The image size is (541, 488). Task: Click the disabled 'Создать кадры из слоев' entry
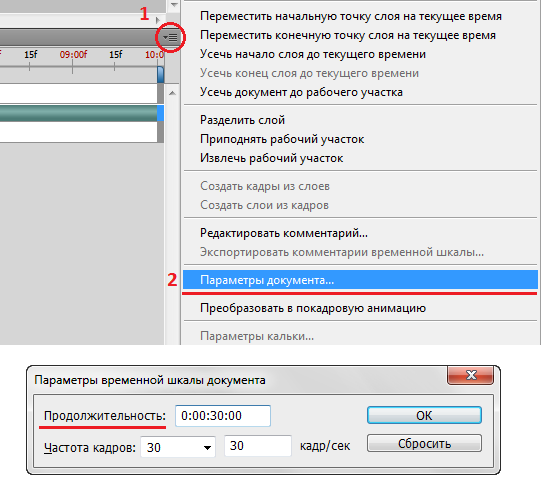pyautogui.click(x=265, y=186)
